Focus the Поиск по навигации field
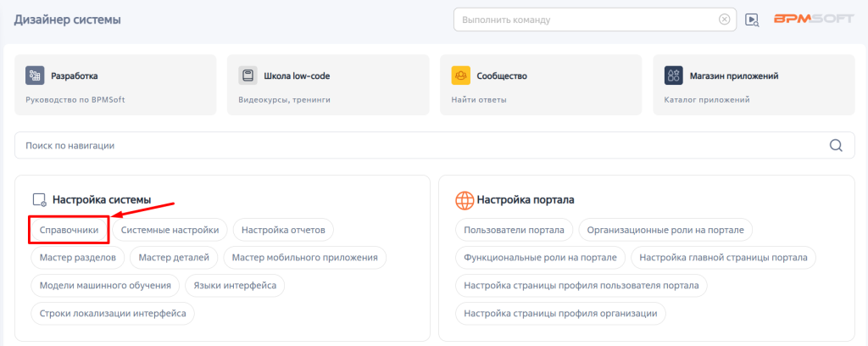The image size is (868, 346). (x=435, y=146)
